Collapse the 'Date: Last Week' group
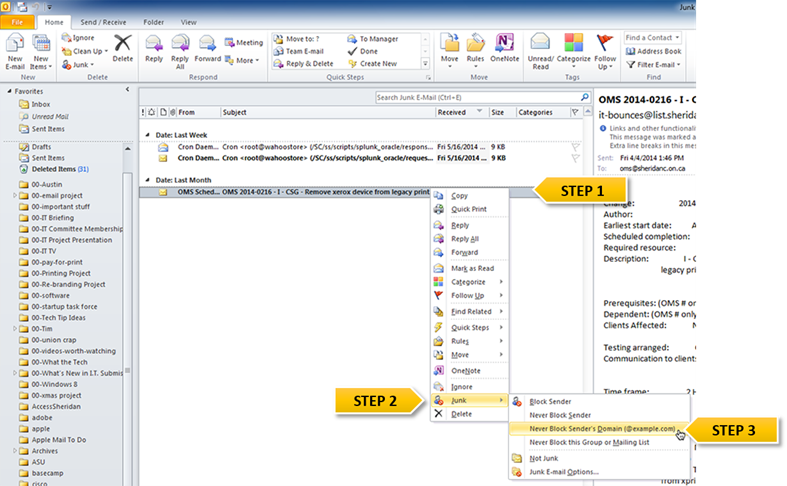Image resolution: width=787 pixels, height=486 pixels. pos(147,135)
